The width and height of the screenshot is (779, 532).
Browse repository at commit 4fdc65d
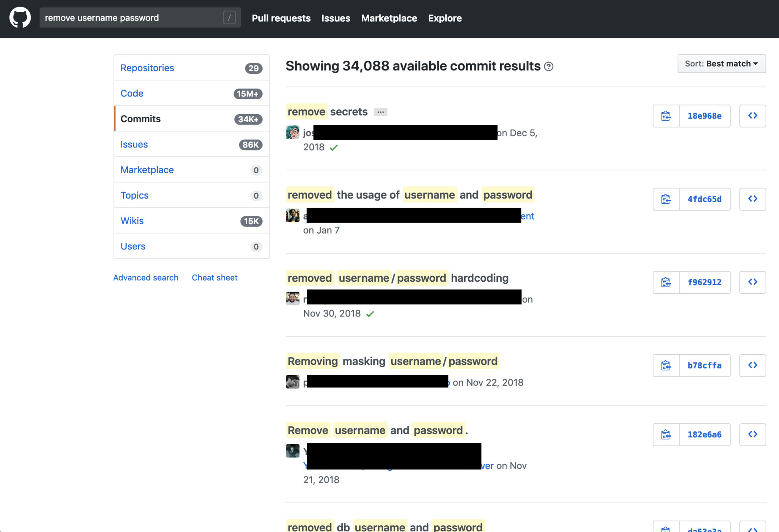tap(752, 199)
